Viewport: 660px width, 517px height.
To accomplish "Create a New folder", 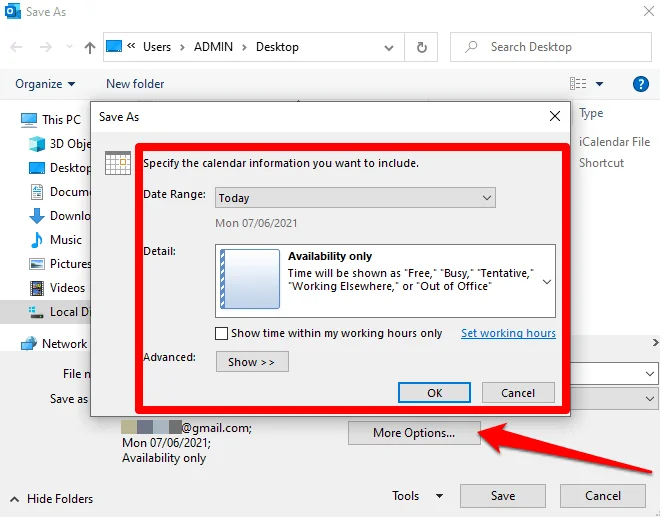I will pyautogui.click(x=135, y=84).
